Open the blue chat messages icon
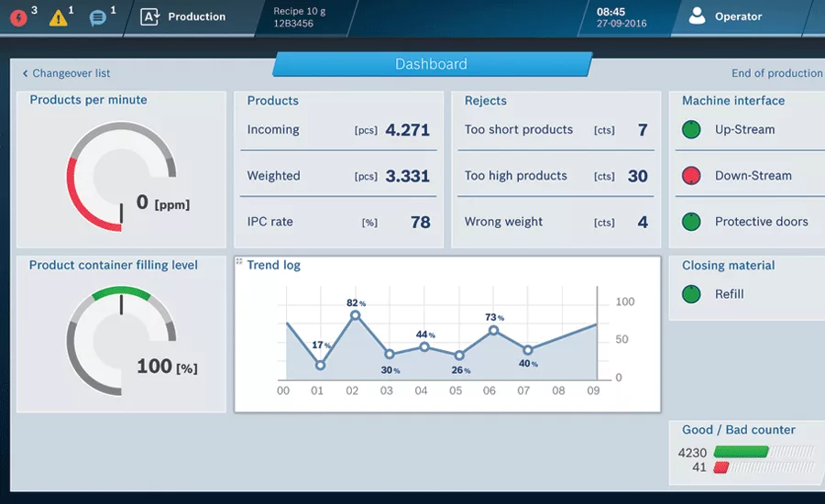This screenshot has height=504, width=825. (x=97, y=18)
